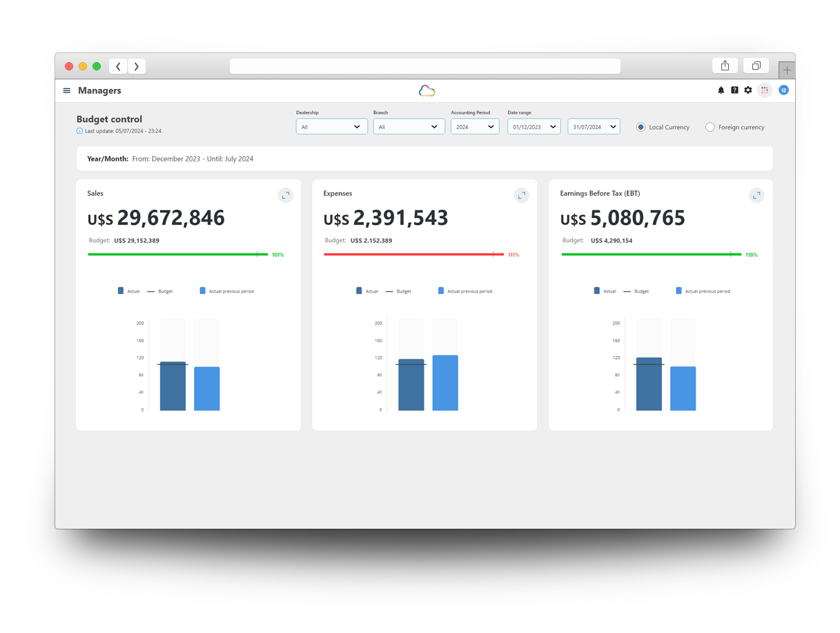This screenshot has width=840, height=633.
Task: Open end date dropdown 31/07/2024
Action: click(594, 127)
